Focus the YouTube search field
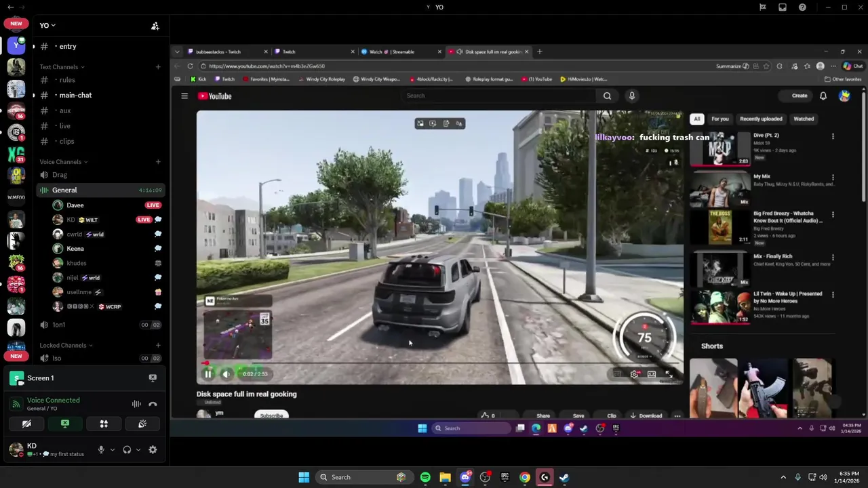The height and width of the screenshot is (488, 868). coord(498,96)
